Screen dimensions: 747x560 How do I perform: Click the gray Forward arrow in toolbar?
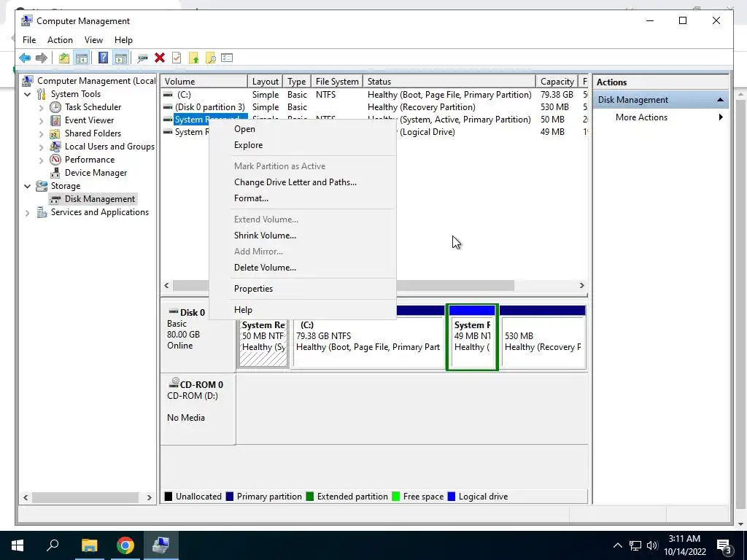(x=42, y=58)
